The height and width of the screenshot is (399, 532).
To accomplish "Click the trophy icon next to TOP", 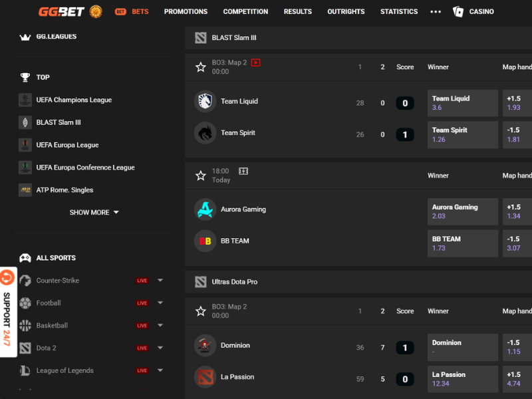I will 25,77.
